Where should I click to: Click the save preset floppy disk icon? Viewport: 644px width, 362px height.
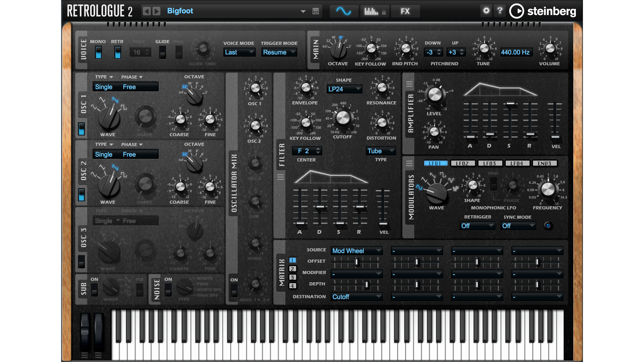click(x=315, y=11)
